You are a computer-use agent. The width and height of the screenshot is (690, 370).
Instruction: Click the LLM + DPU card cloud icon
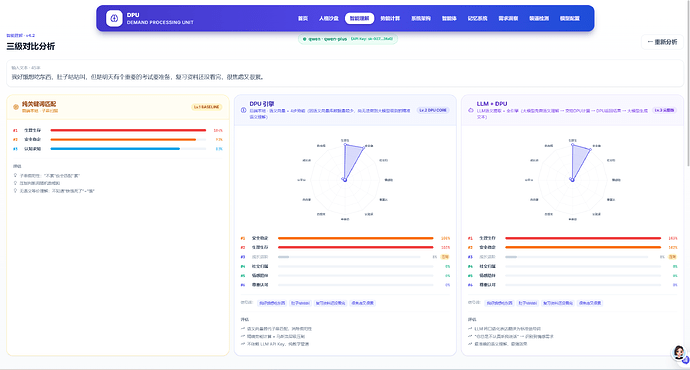pyautogui.click(x=470, y=110)
